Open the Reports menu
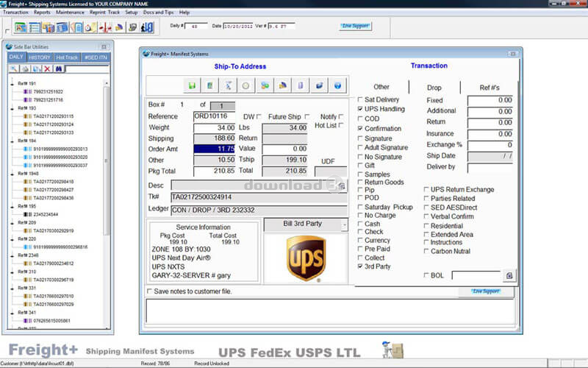 [x=42, y=13]
